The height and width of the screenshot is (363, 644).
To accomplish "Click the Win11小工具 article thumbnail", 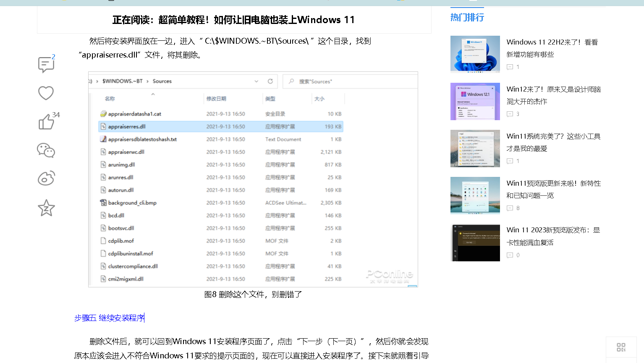I will pyautogui.click(x=475, y=148).
